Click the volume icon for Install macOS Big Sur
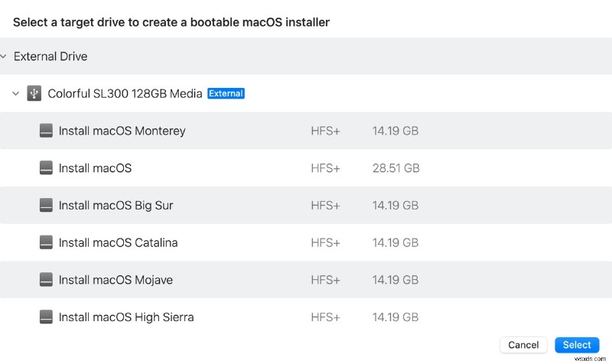 [46, 205]
